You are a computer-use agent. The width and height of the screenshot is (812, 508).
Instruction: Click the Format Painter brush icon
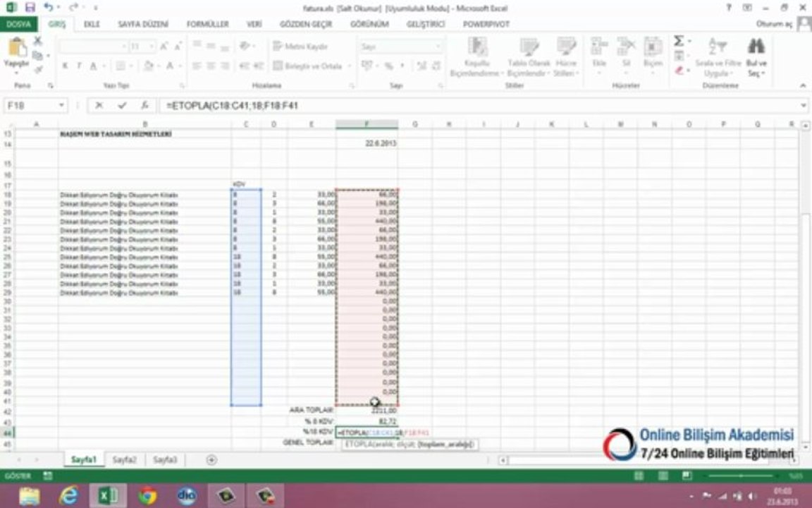(x=38, y=69)
